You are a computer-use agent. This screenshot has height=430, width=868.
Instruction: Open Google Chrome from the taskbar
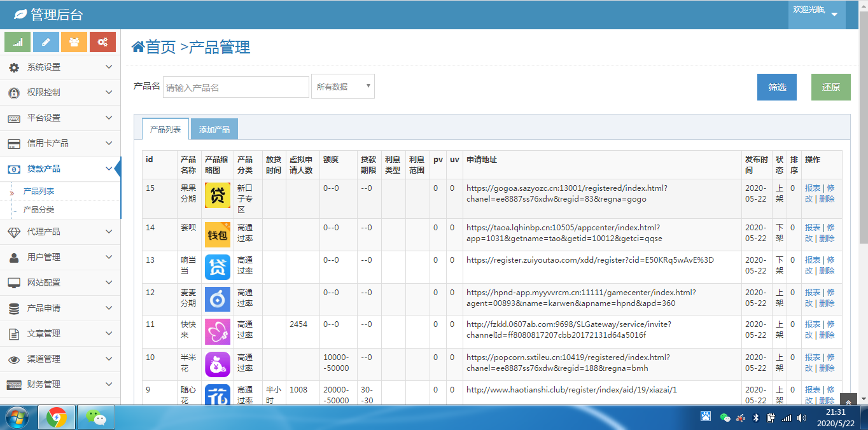coord(57,417)
